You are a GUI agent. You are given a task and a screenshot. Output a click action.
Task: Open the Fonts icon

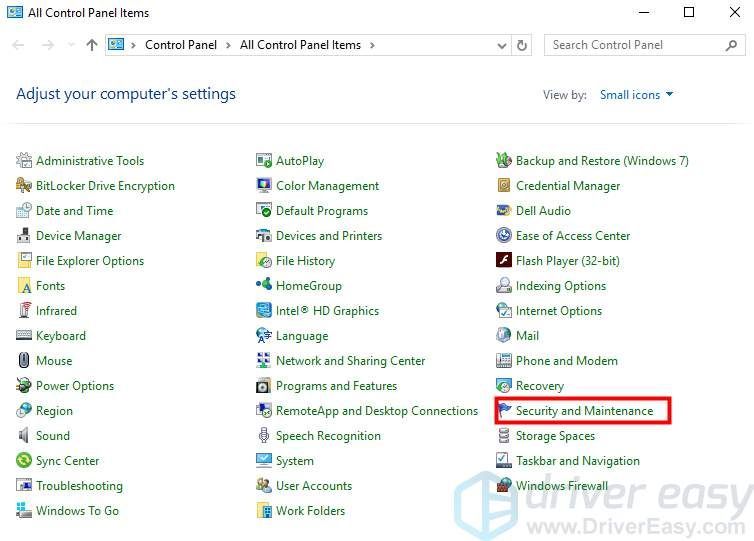[24, 285]
